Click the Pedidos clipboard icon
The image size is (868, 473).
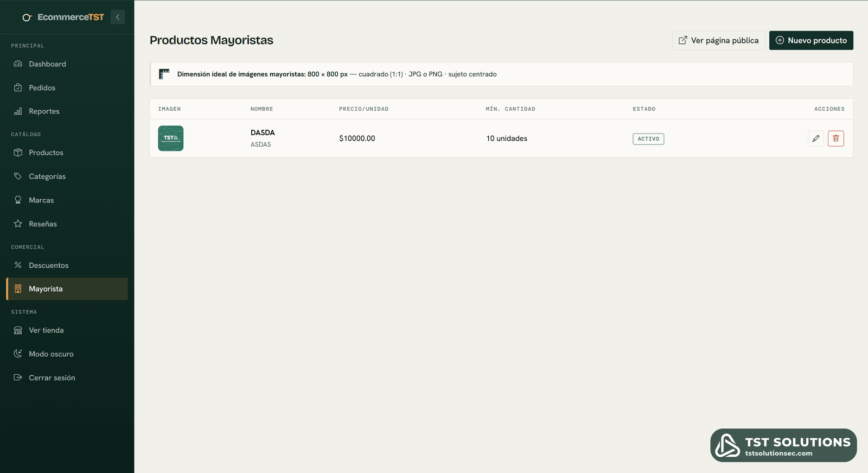[x=18, y=87]
